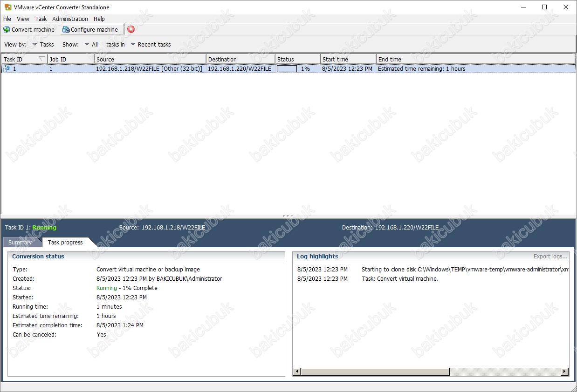Click the Convert machine toolbar button
The width and height of the screenshot is (577, 392).
[29, 29]
